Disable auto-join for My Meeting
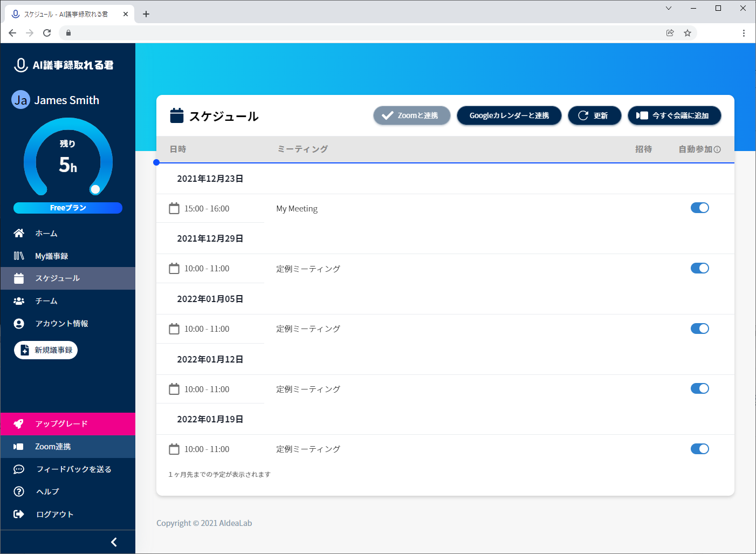Image resolution: width=756 pixels, height=554 pixels. (699, 208)
